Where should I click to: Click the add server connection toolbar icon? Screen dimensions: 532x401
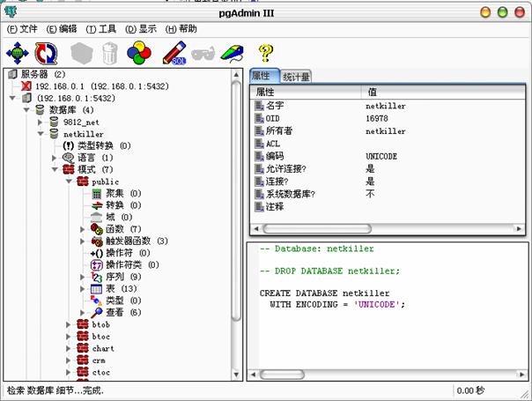(x=17, y=53)
